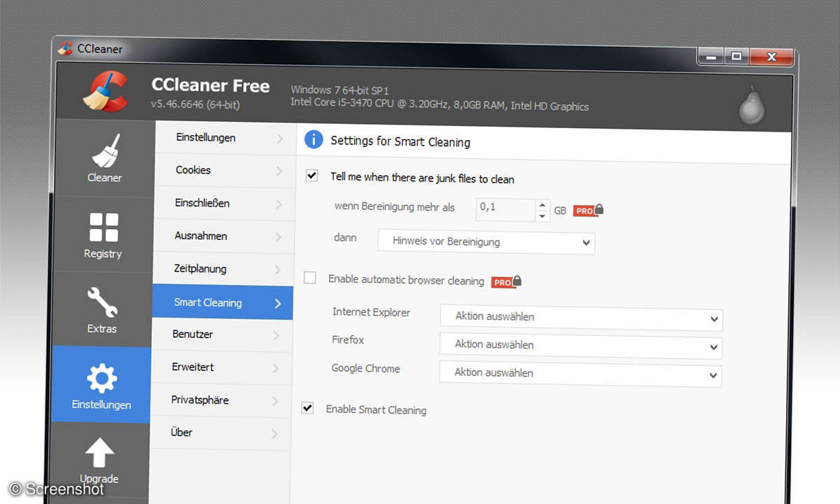
Task: Click the Upgrade arrow icon
Action: click(x=99, y=453)
